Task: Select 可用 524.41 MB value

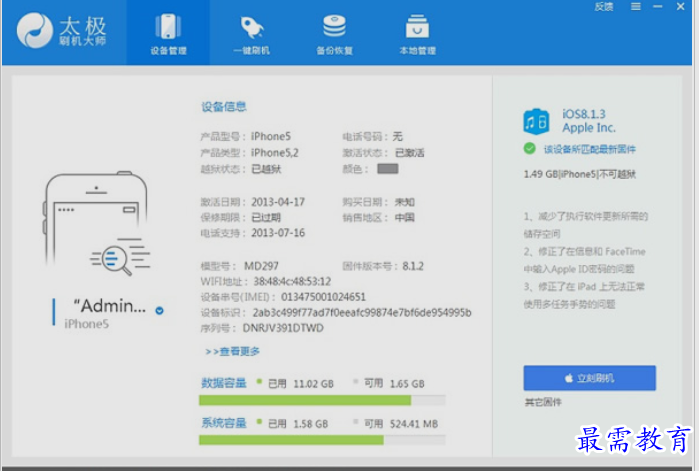Action: click(x=401, y=423)
